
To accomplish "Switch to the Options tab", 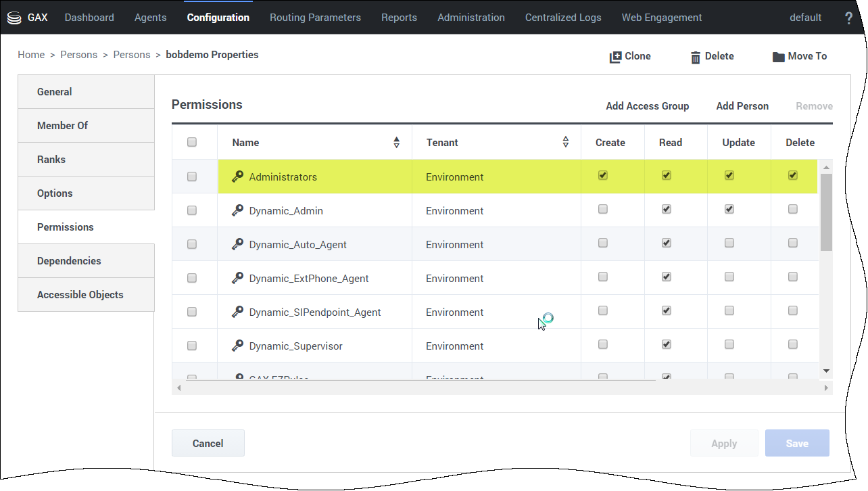I will [86, 193].
